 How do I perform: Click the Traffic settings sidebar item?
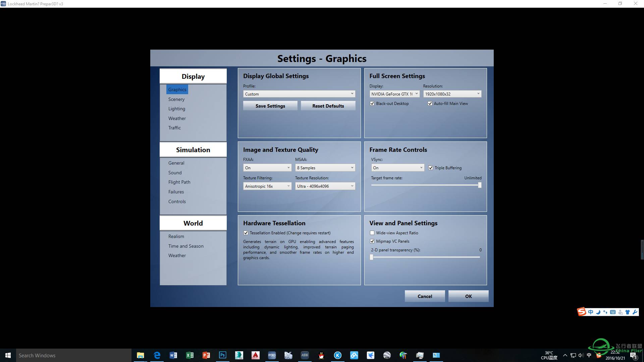coord(174,128)
